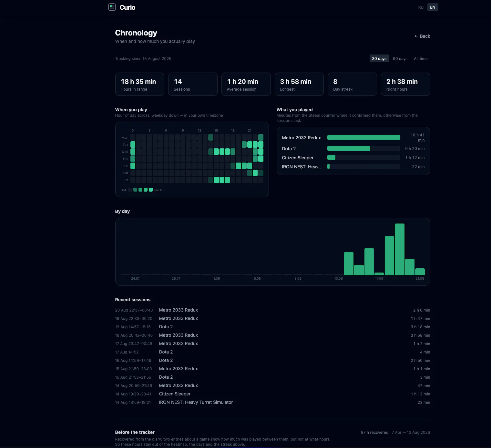Click the 13.08 bar in By day chart
Screen dimensions: 491x448
[339, 274]
